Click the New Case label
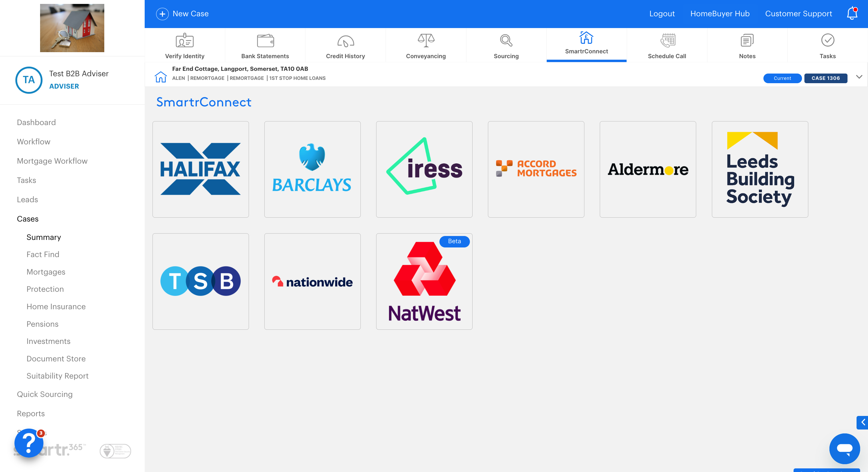 [190, 14]
